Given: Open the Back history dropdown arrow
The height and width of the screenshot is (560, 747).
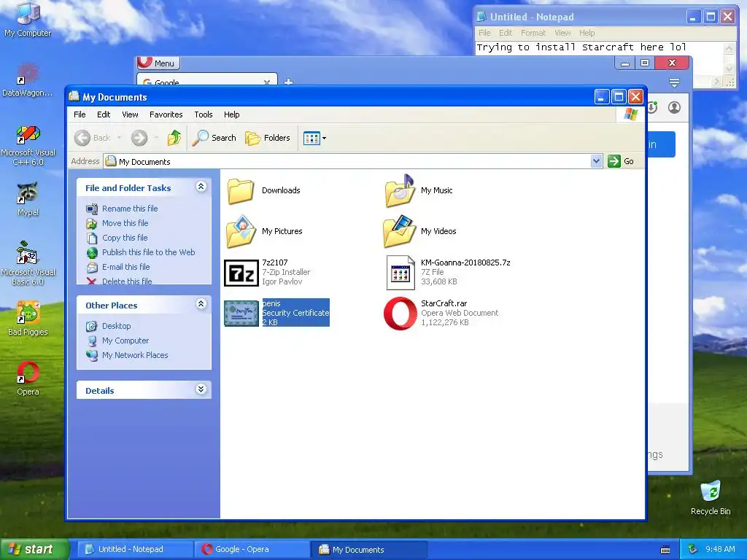Looking at the screenshot, I should coord(119,138).
